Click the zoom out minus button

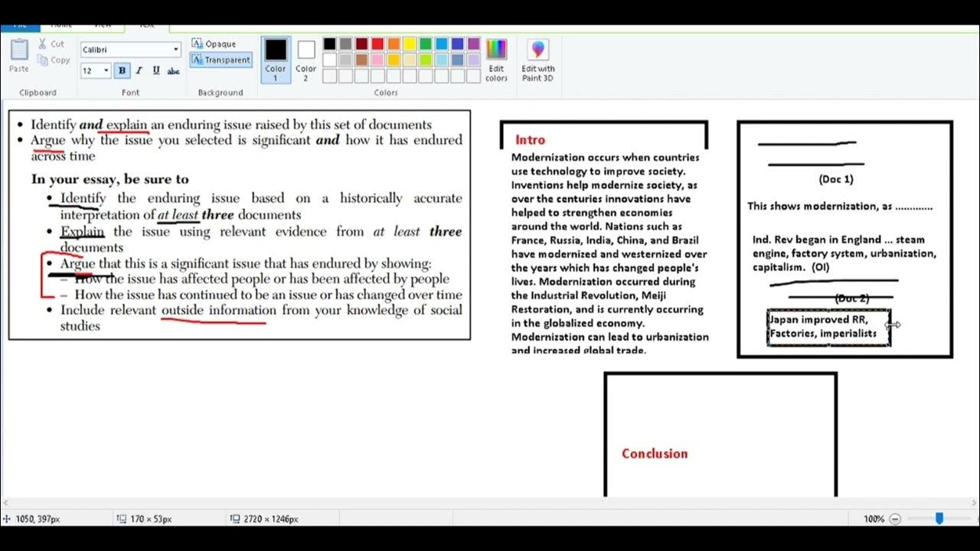tap(895, 519)
